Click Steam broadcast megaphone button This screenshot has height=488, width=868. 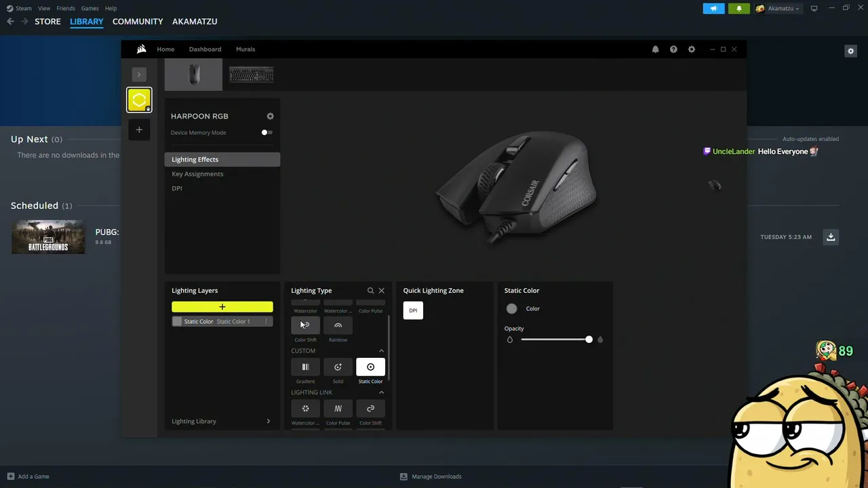pos(713,8)
